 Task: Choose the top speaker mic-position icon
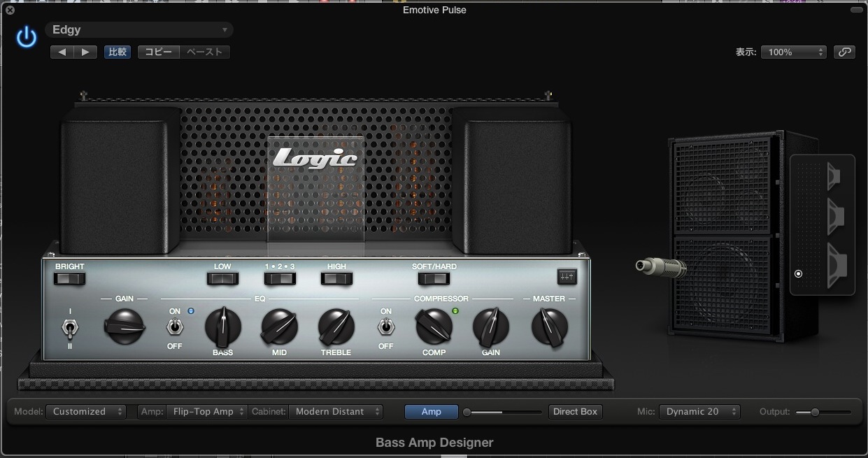click(834, 176)
